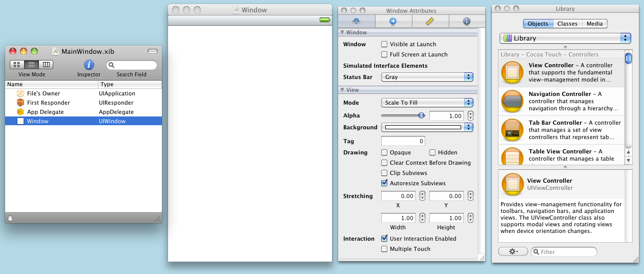The height and width of the screenshot is (274, 644).
Task: Open the Connections inspector tab
Action: click(393, 21)
